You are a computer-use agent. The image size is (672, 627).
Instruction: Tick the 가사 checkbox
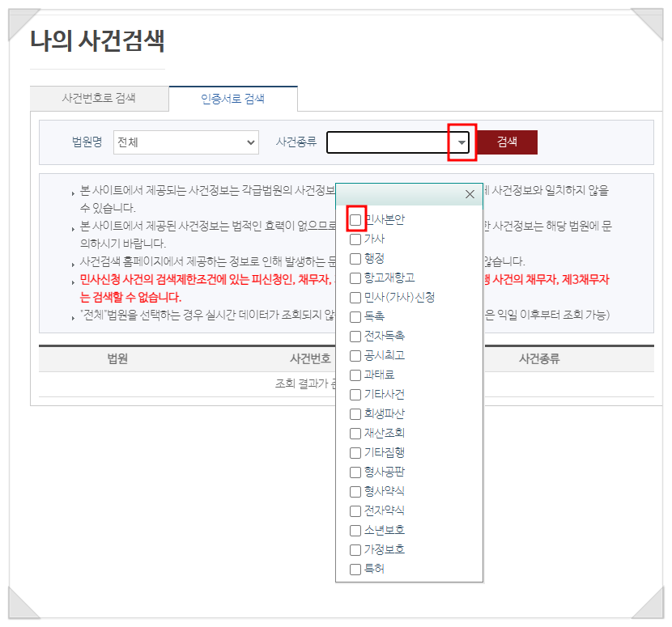coord(355,239)
